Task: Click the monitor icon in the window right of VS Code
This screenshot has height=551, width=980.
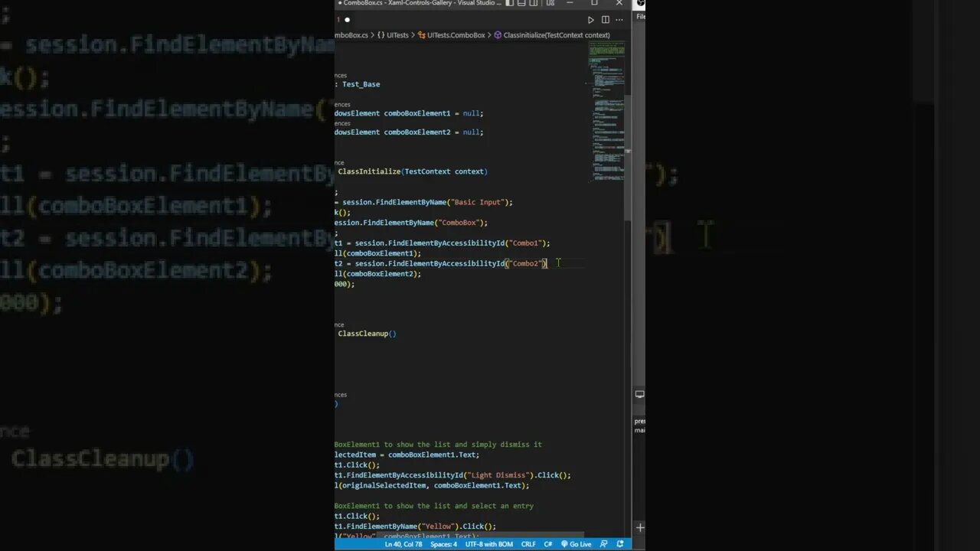Action: 639,394
